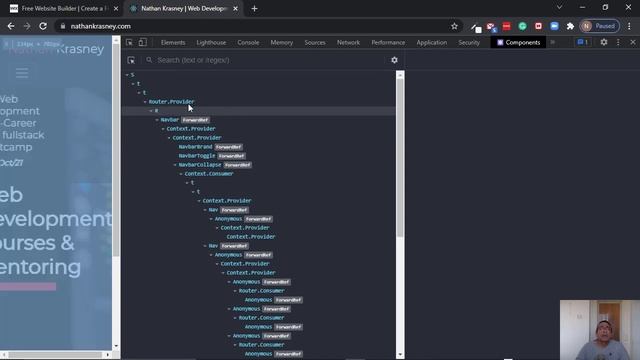Open the Performance tab
Screen dimensions: 640x360
(388, 42)
